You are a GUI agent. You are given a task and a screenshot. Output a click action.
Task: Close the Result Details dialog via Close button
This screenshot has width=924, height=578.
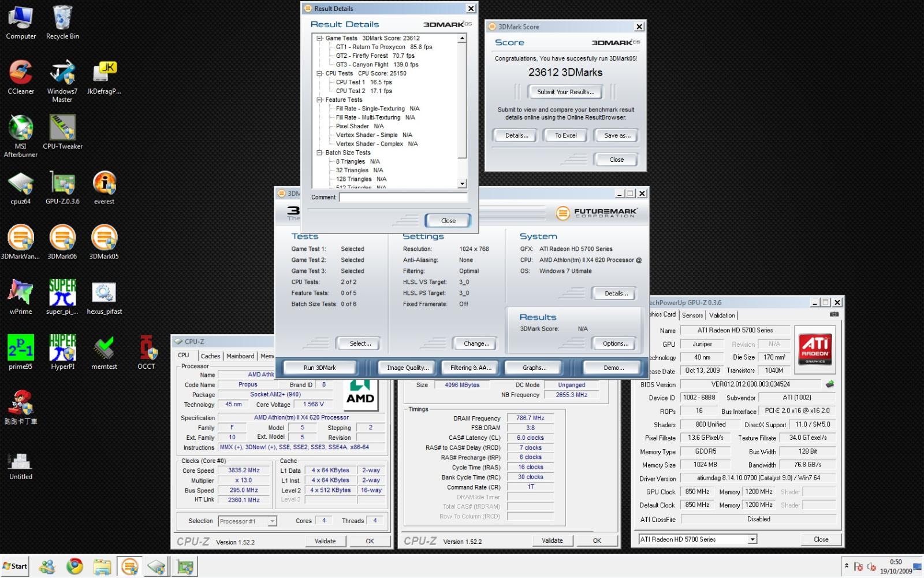click(x=448, y=221)
